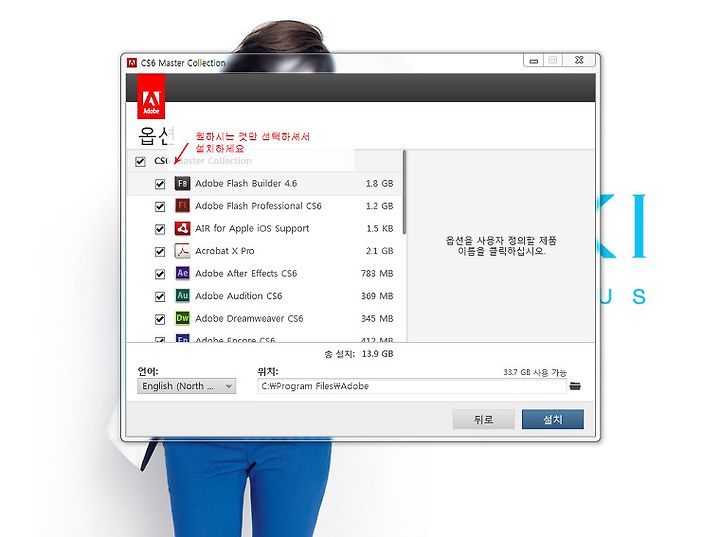Click the 설치 (Install) button
This screenshot has height=537, width=720.
[x=553, y=419]
